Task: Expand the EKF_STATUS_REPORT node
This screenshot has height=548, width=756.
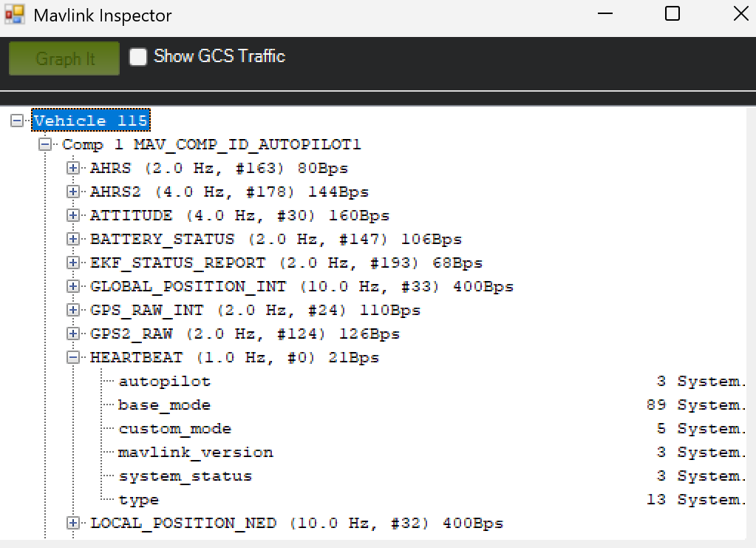Action: tap(73, 263)
